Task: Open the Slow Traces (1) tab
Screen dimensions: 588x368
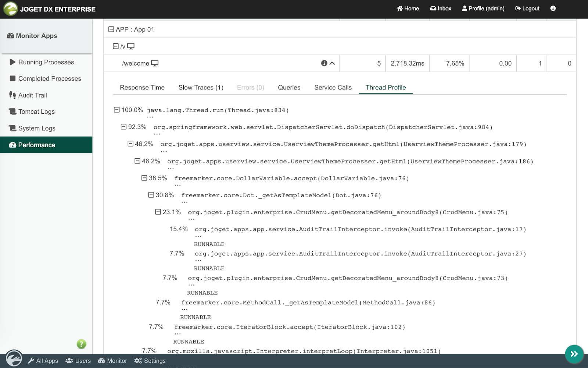Action: click(201, 88)
